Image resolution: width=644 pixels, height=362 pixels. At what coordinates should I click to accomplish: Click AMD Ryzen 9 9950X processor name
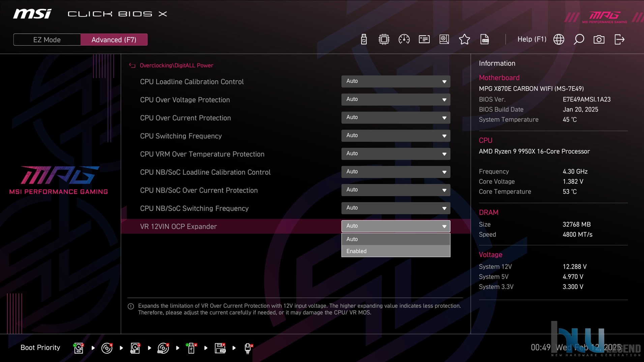tap(534, 152)
